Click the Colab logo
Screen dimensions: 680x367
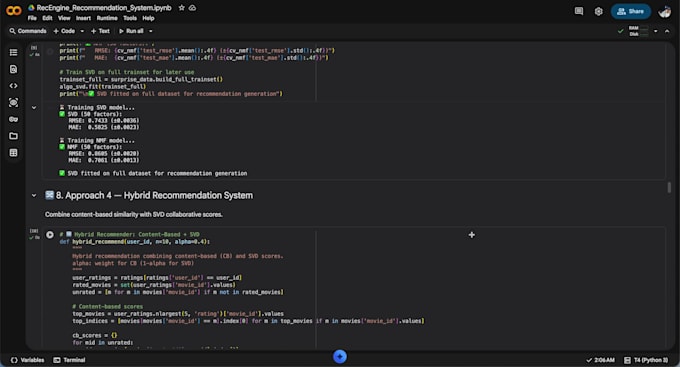tap(13, 11)
